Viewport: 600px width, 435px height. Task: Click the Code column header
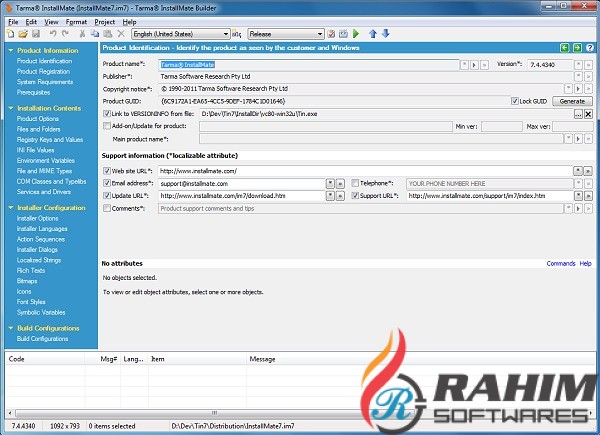[16, 359]
